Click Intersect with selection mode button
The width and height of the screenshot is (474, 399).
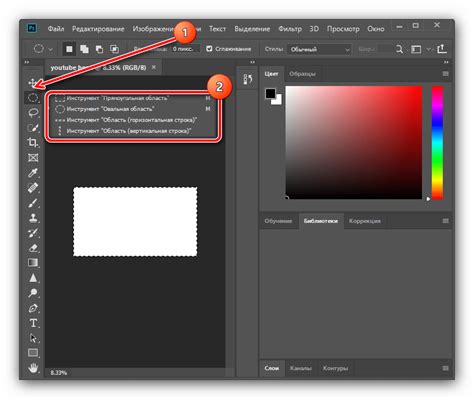[x=114, y=49]
